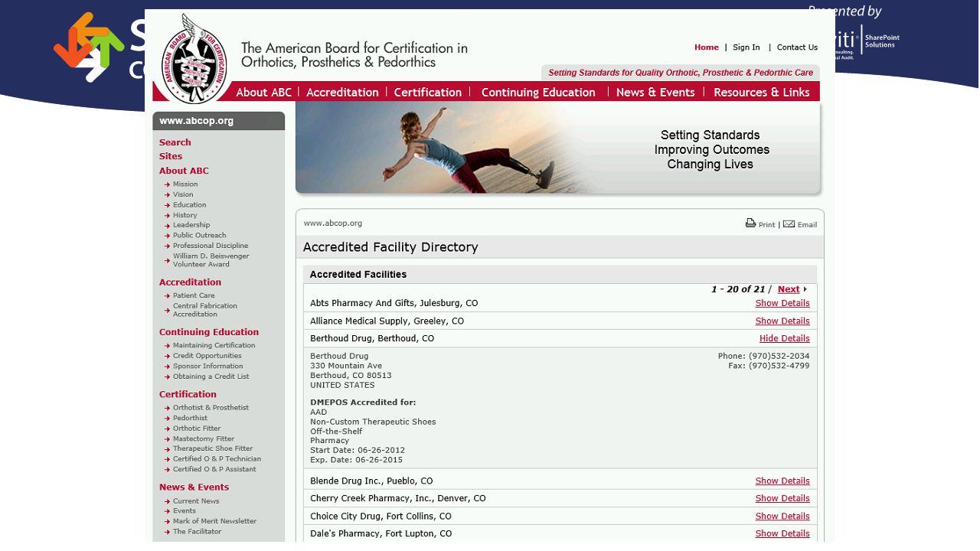Image resolution: width=980 pixels, height=551 pixels.
Task: Show details for Abts Pharmacy And Gifts
Action: pos(782,303)
